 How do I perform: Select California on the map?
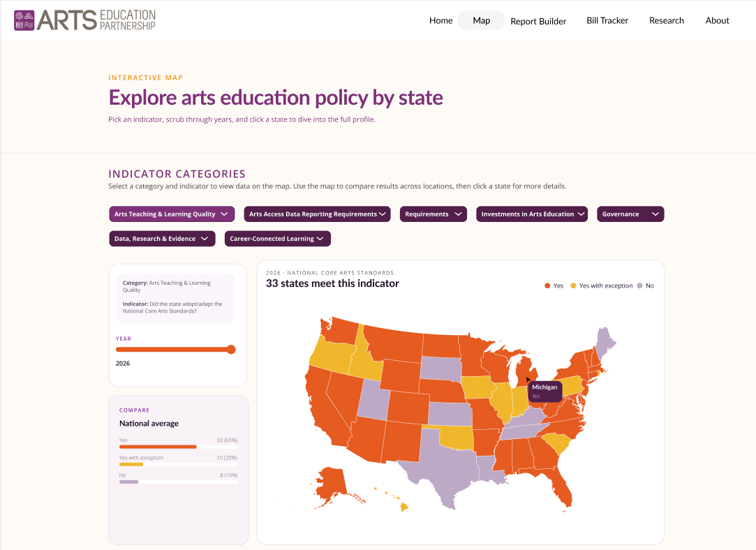tap(324, 409)
